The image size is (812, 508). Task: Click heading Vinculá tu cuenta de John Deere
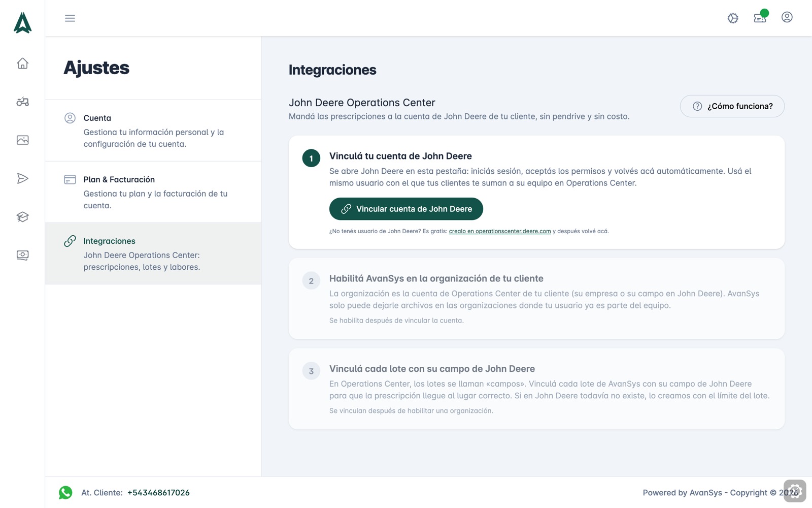(400, 156)
